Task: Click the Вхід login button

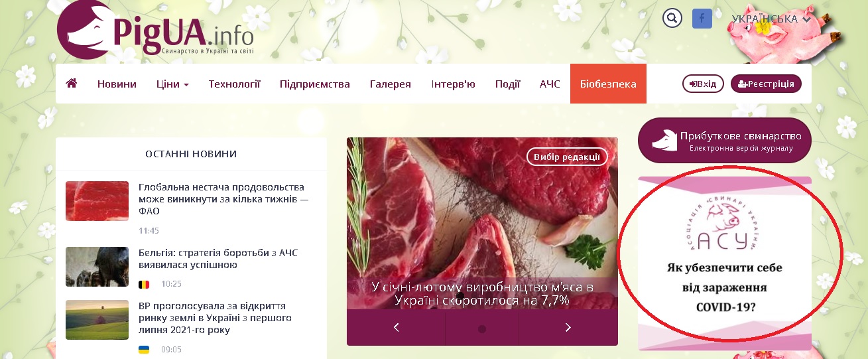Action: pyautogui.click(x=703, y=84)
